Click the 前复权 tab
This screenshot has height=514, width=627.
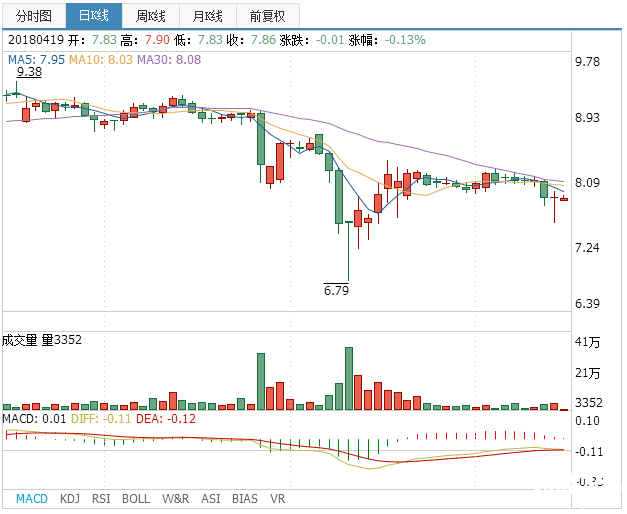268,16
